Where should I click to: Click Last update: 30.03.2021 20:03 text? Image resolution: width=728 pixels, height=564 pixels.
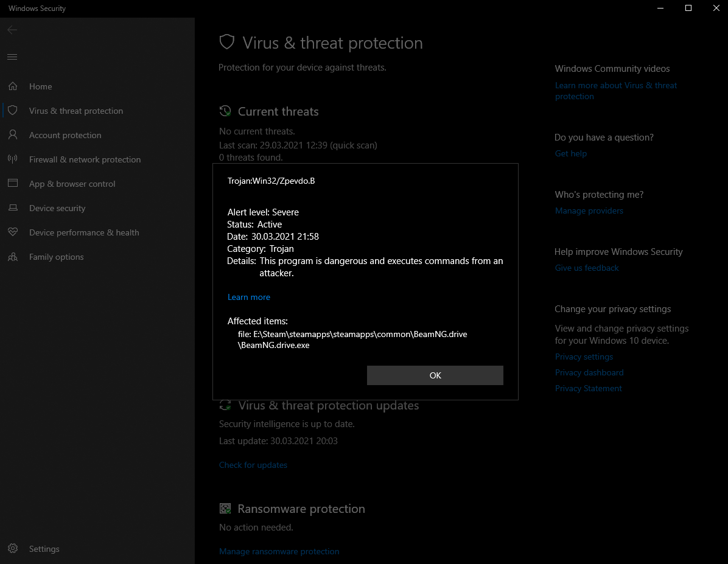point(278,440)
